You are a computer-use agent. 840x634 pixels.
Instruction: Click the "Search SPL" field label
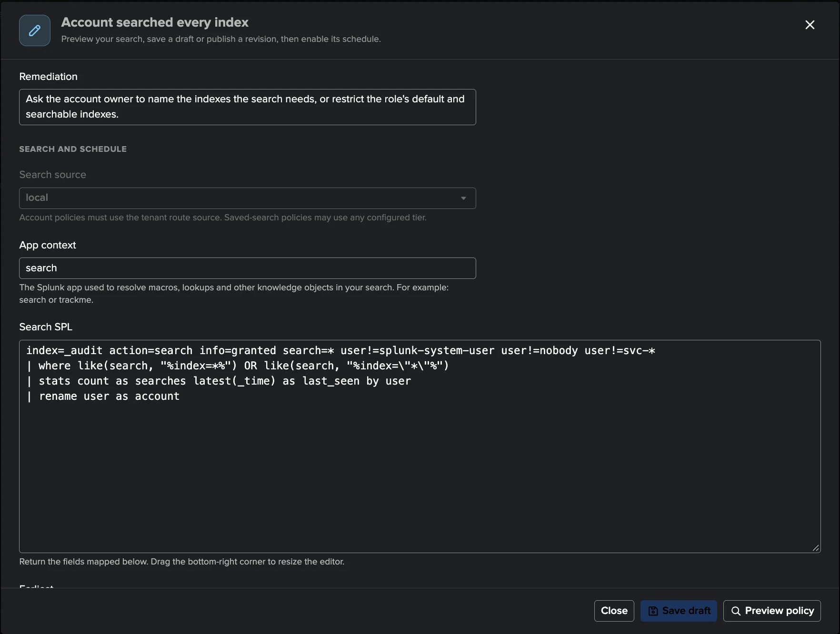(46, 327)
